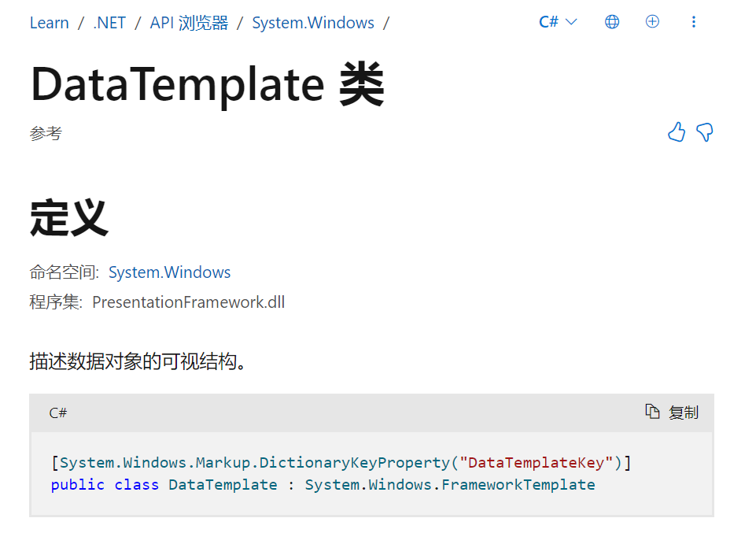Image resolution: width=756 pixels, height=544 pixels.
Task: Click the C# label in code block header
Action: 58,413
